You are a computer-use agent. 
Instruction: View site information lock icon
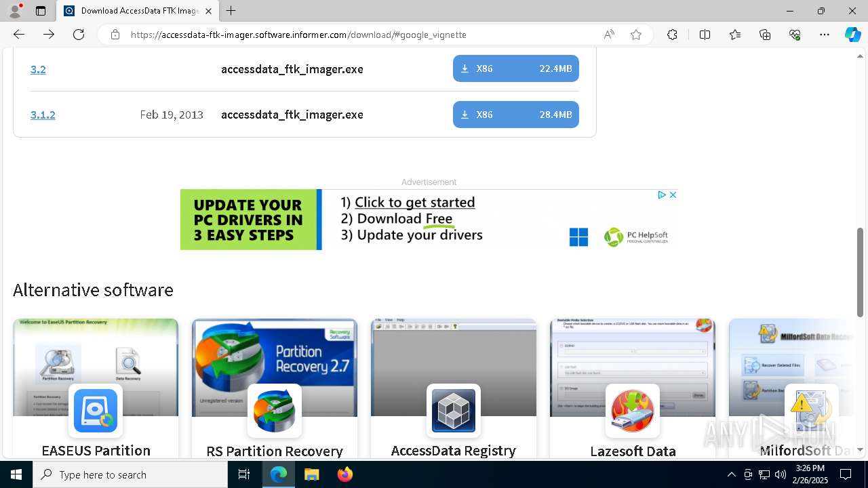pos(115,35)
